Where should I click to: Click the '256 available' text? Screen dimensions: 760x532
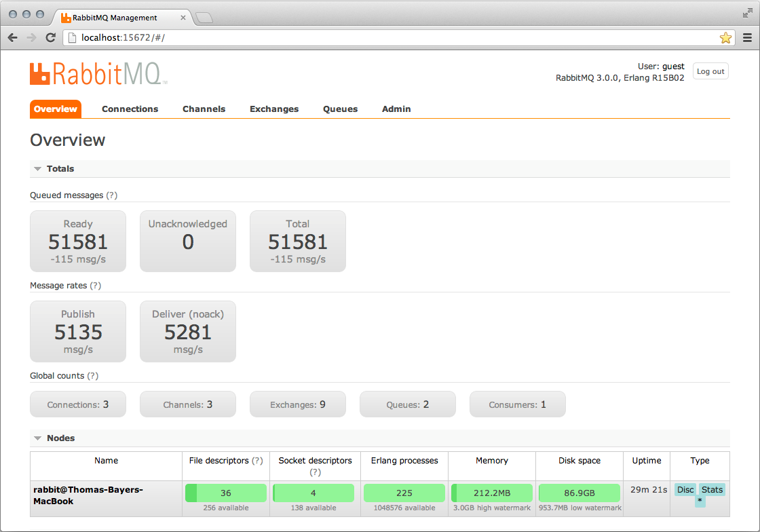click(x=226, y=508)
